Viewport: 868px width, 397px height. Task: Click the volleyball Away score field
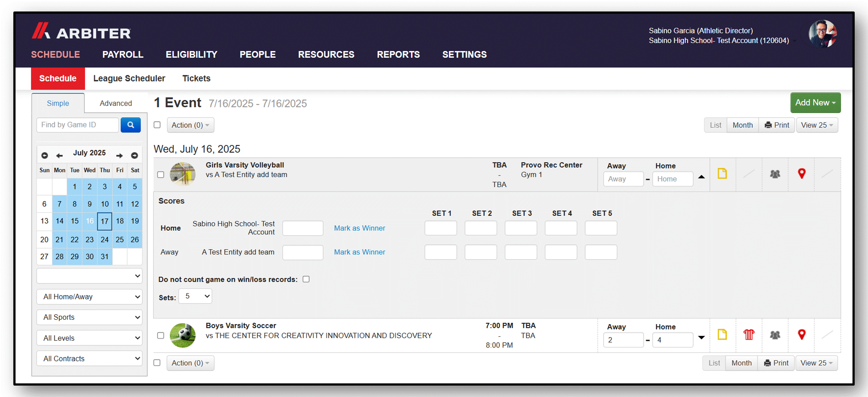[x=623, y=179]
